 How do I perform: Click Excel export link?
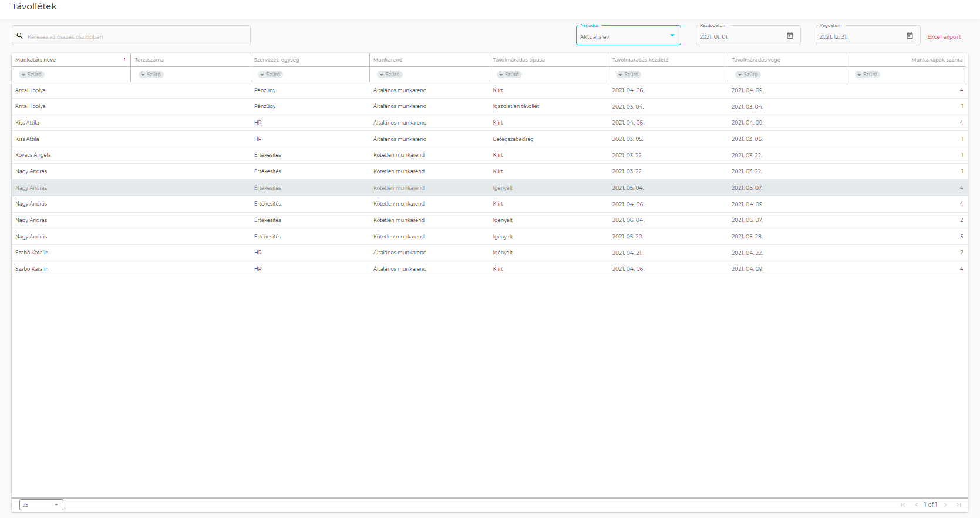coord(944,36)
